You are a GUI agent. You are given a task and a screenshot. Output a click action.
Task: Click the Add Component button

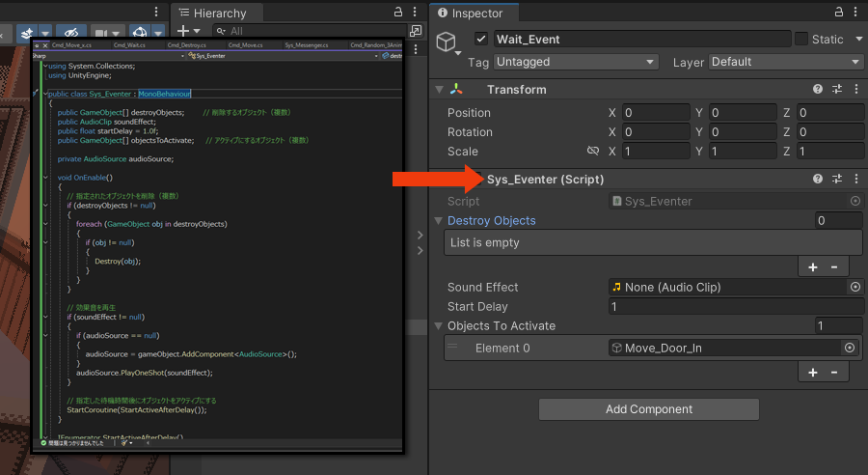tap(648, 409)
